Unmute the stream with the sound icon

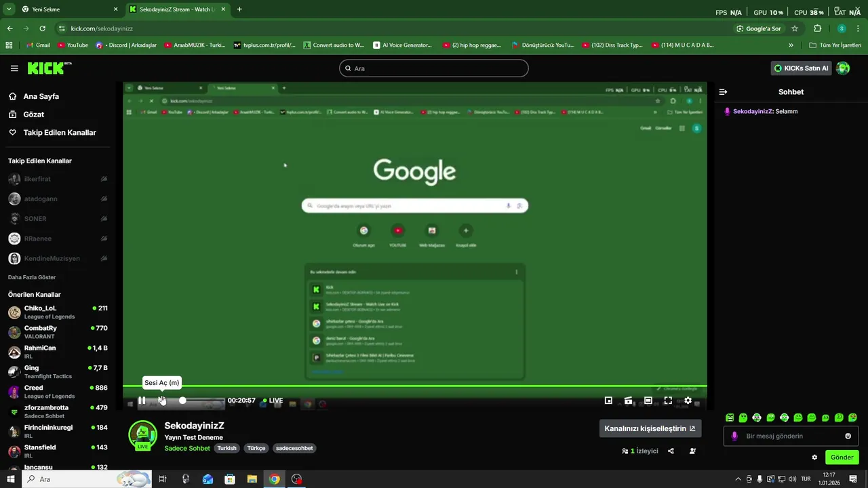click(x=162, y=401)
